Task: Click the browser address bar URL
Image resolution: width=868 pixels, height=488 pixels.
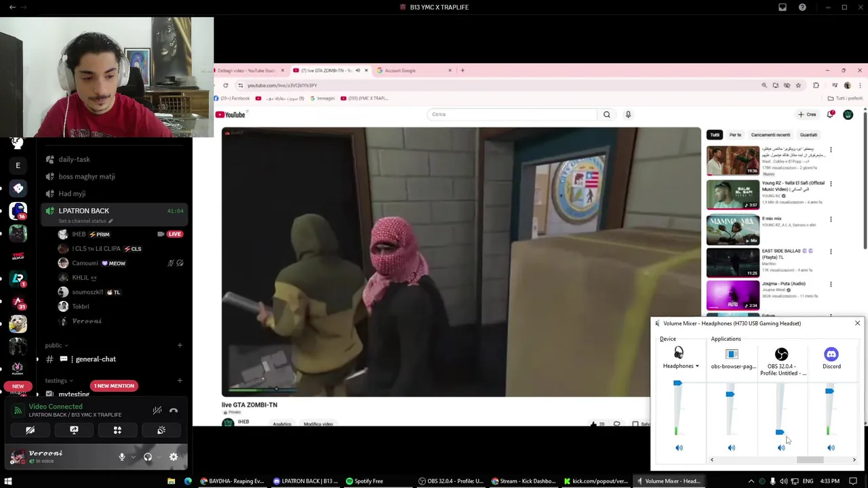Action: coord(282,85)
